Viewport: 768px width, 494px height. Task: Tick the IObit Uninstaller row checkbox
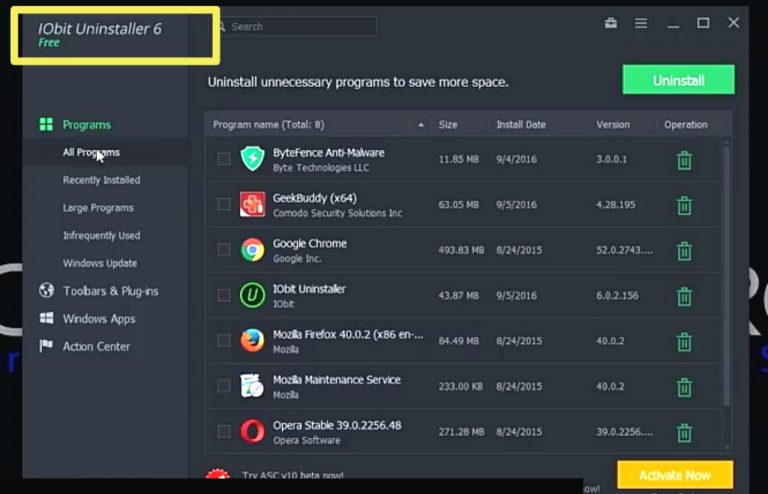click(224, 295)
